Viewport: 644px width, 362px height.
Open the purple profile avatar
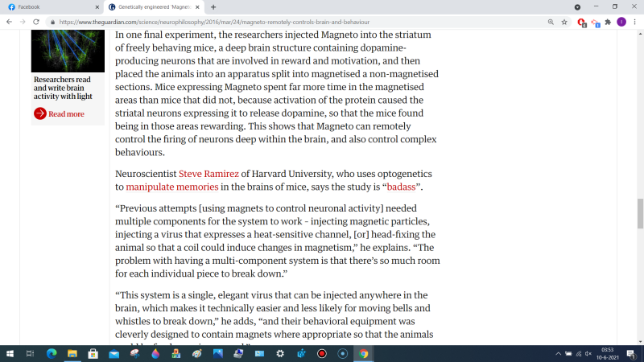621,23
